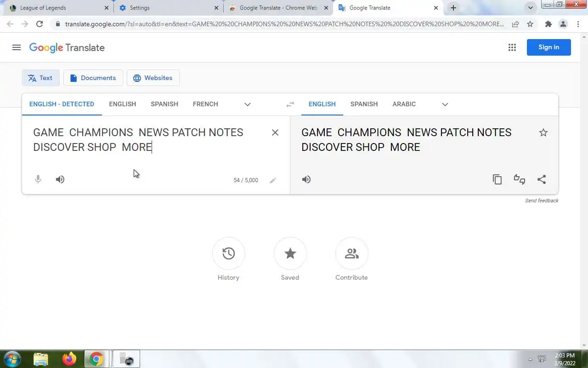The image size is (588, 368).
Task: Click the pencil input tools icon
Action: tap(273, 180)
